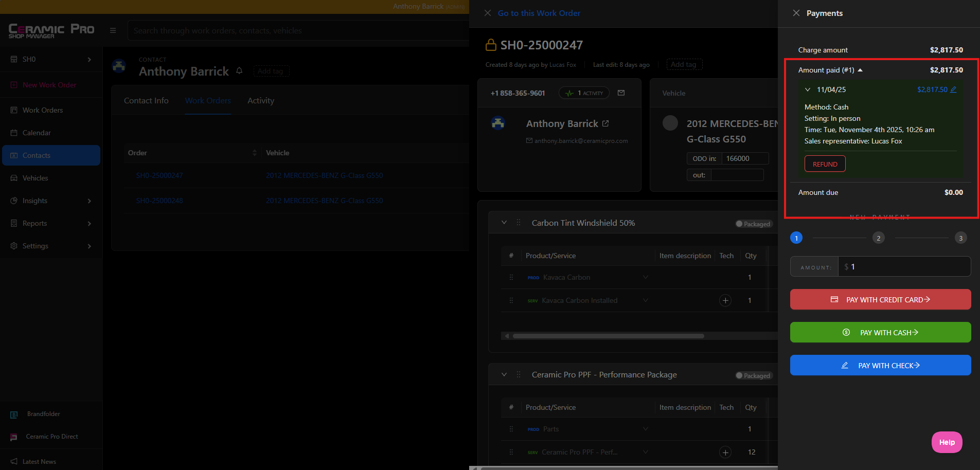Image resolution: width=980 pixels, height=470 pixels.
Task: Choose Pay with Cash
Action: 881,332
